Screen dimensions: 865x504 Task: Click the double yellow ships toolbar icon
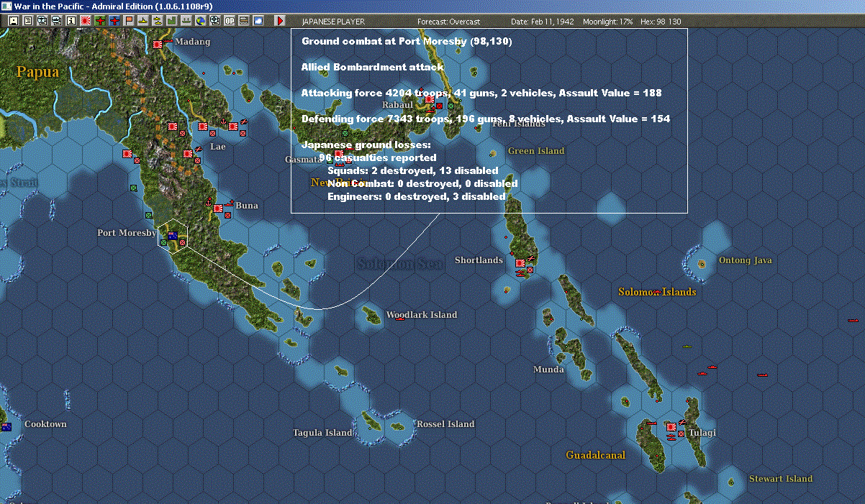[157, 21]
